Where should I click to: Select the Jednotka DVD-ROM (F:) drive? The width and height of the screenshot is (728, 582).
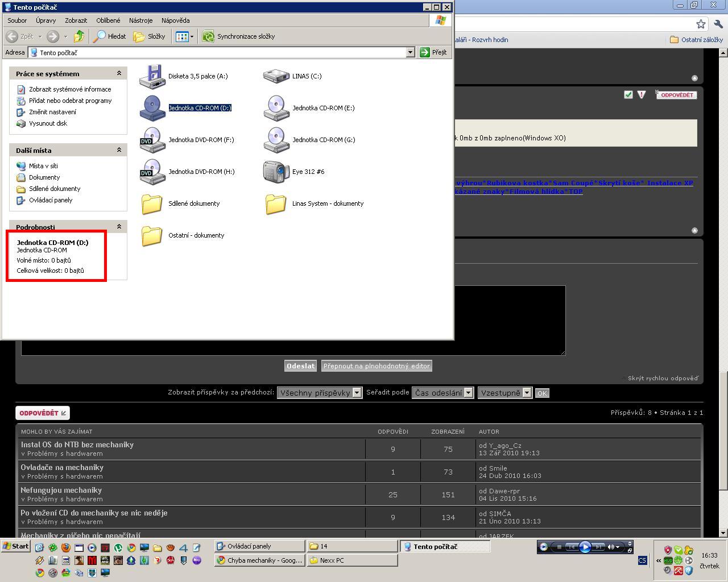[x=152, y=140]
